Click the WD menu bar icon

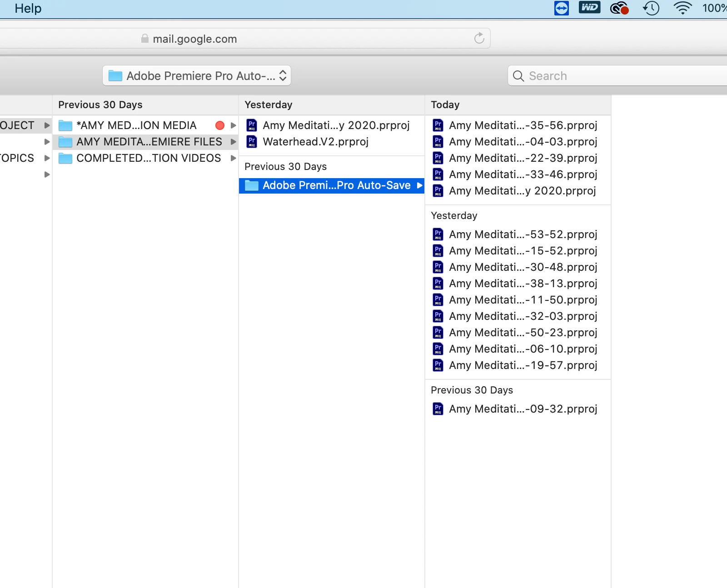pyautogui.click(x=589, y=8)
